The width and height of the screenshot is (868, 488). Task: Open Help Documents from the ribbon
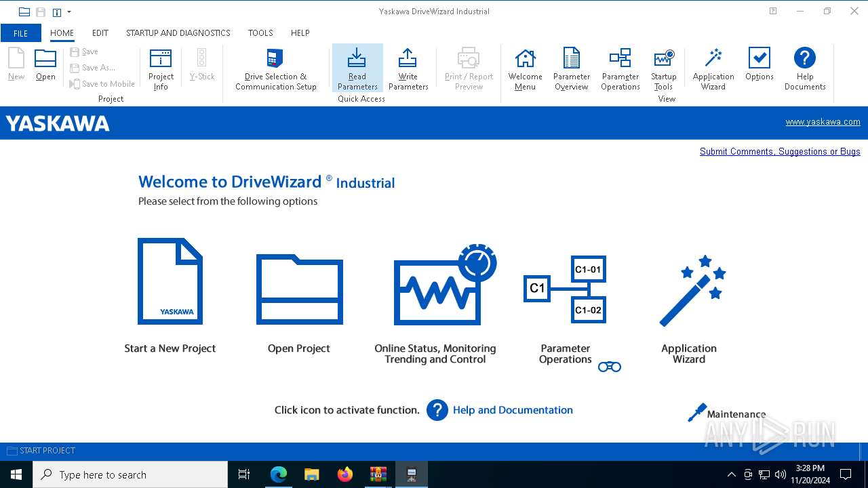[x=805, y=68]
